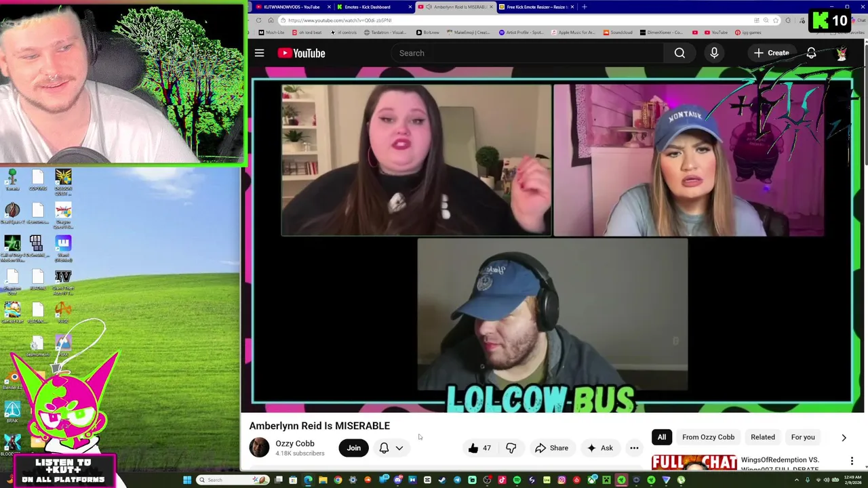Click the Create button
Viewport: 868px width, 488px height.
click(x=772, y=53)
